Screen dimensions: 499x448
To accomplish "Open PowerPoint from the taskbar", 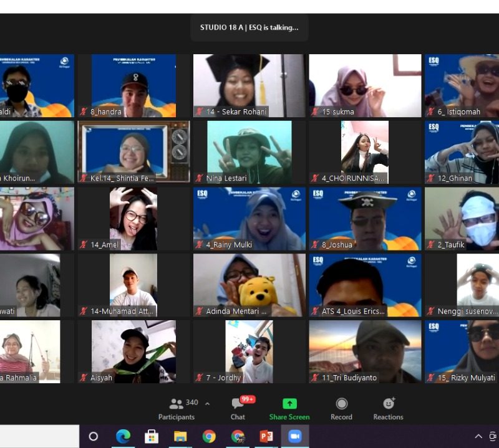I will coord(266,436).
